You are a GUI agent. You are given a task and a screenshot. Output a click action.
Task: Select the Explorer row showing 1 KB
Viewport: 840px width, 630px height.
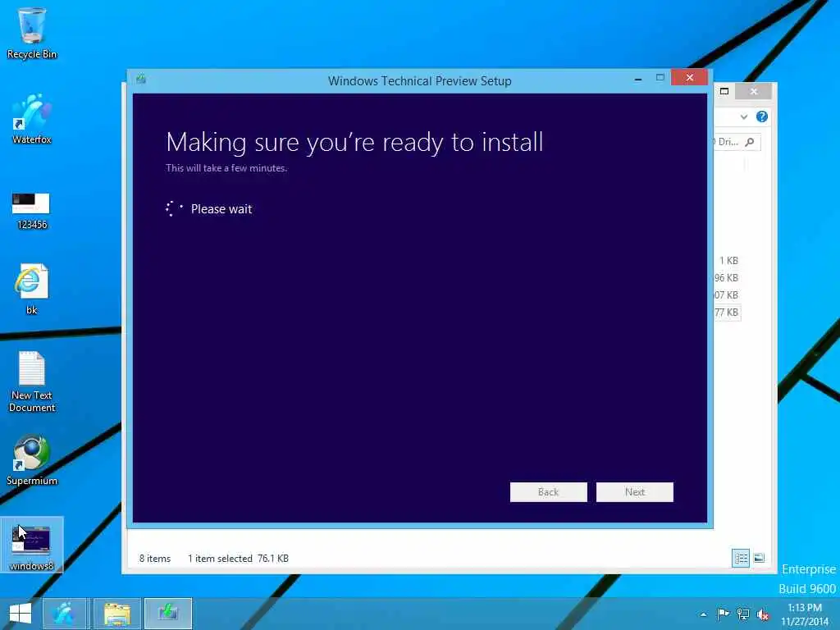[727, 261]
